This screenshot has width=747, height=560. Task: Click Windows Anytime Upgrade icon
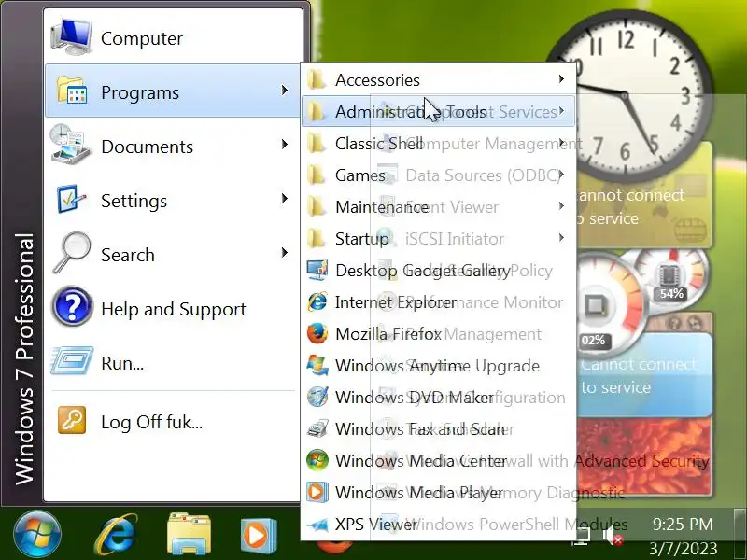(x=317, y=365)
